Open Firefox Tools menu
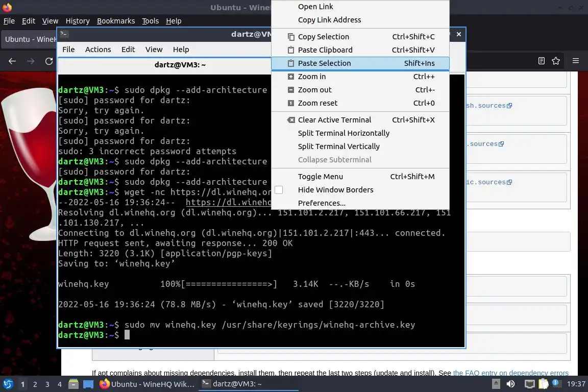588x392 pixels. tap(151, 21)
